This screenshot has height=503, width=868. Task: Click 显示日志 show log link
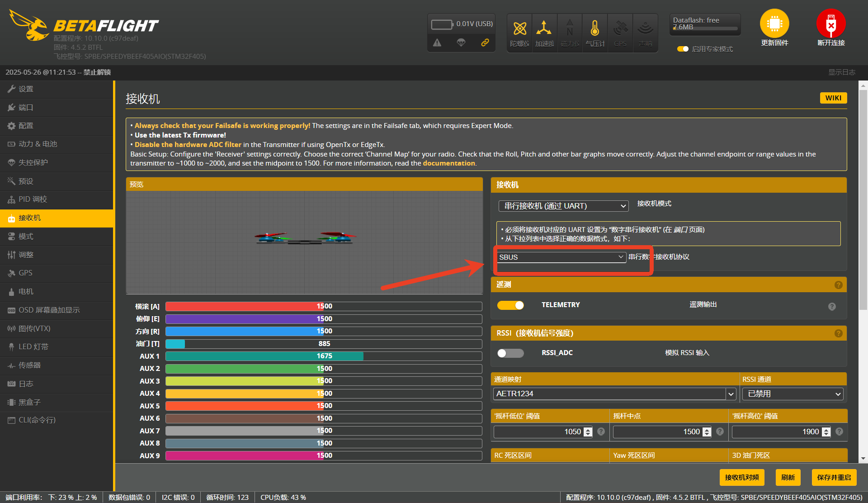click(841, 72)
